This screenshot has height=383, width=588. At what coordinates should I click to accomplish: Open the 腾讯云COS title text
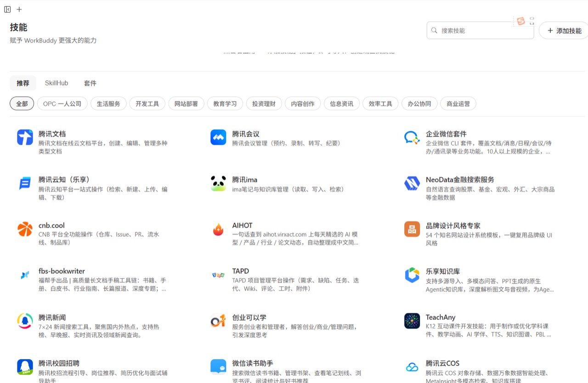click(442, 363)
